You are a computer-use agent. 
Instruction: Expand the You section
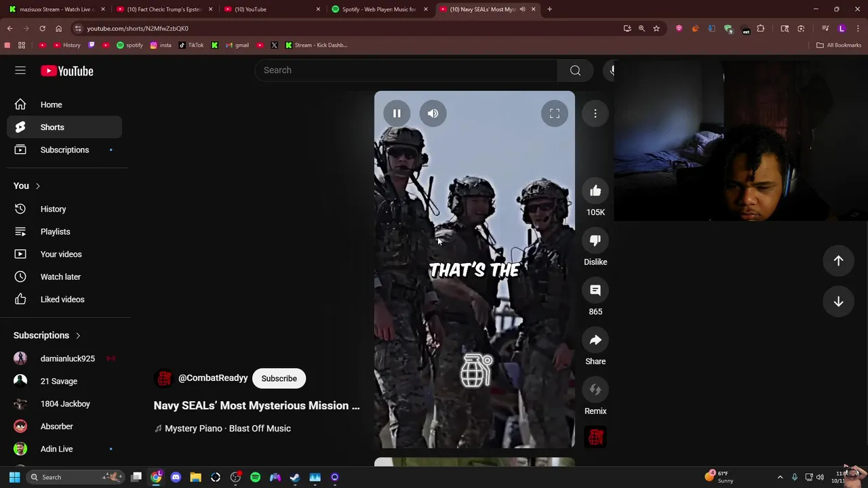27,186
